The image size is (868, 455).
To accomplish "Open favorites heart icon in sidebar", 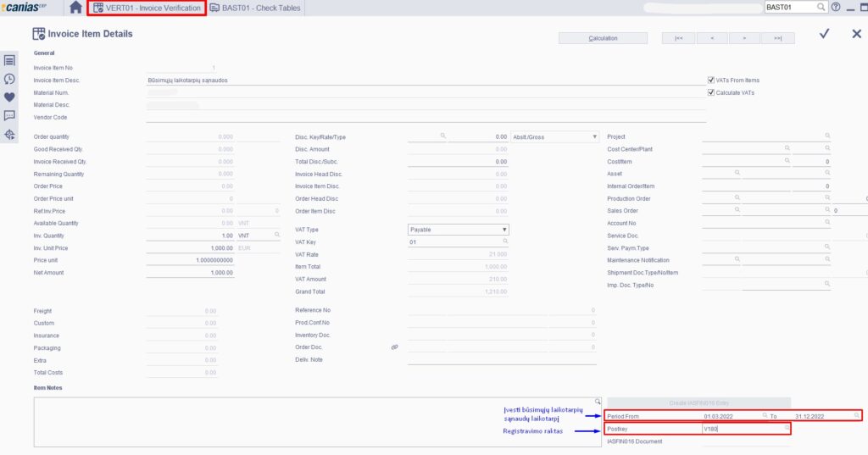I will coord(9,97).
